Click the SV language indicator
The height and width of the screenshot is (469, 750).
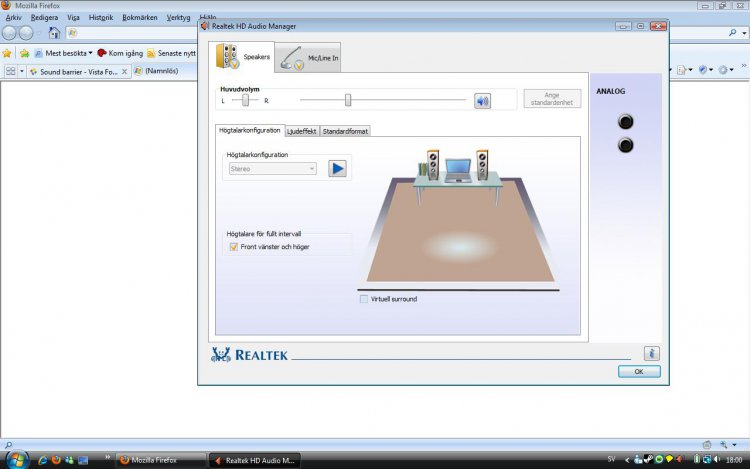[611, 459]
